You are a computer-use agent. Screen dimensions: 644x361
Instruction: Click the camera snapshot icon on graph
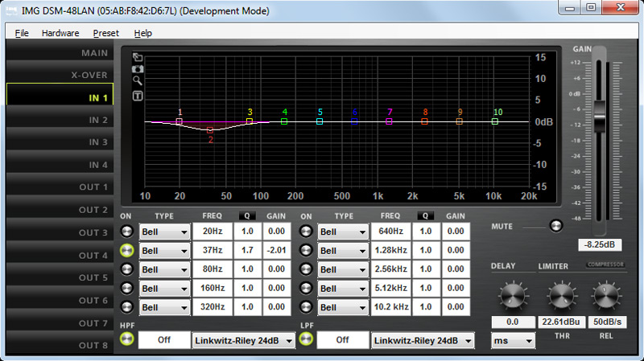tap(138, 69)
